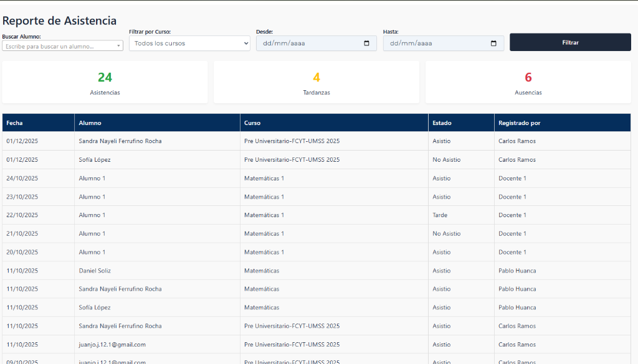Open the Desde calendar picker icon
The height and width of the screenshot is (364, 638).
pyautogui.click(x=366, y=44)
